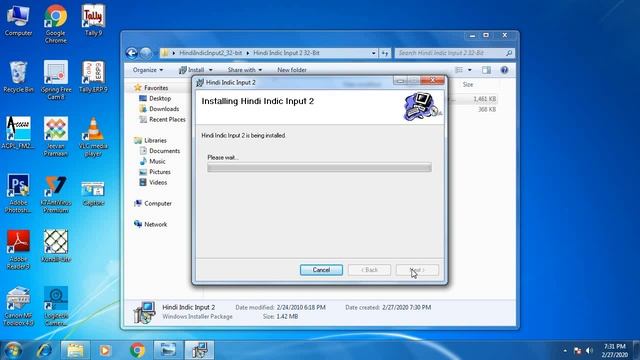Open Windows Media Player from taskbar

[105, 350]
